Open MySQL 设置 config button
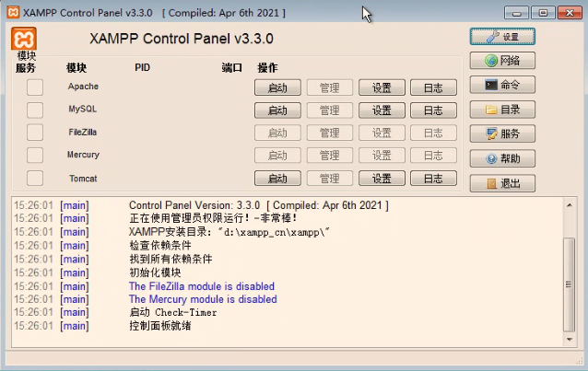Screen dimensions: 588x371 pyautogui.click(x=382, y=110)
